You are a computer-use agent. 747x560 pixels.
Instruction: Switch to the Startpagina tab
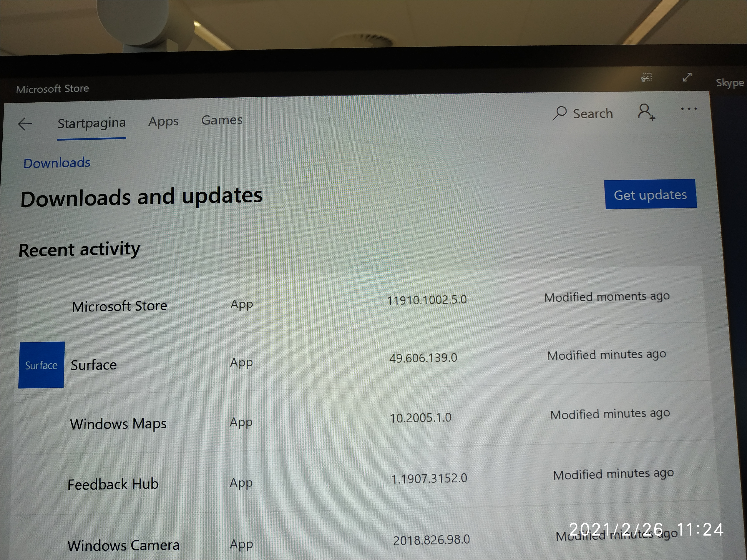91,123
